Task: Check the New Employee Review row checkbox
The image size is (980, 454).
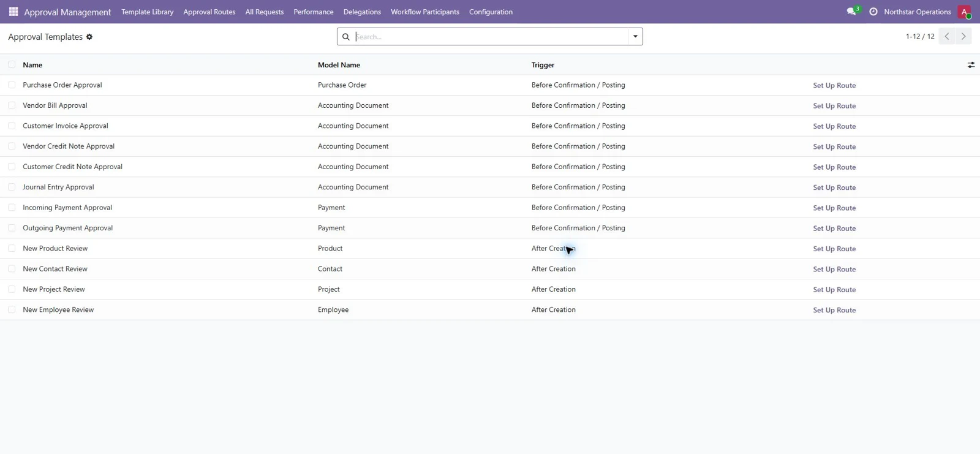Action: pyautogui.click(x=12, y=309)
